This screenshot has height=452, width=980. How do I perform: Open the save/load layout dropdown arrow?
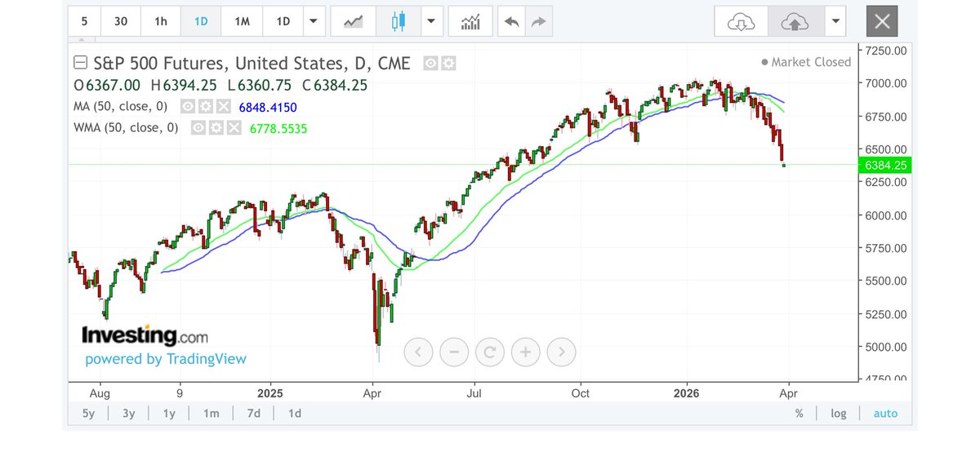834,21
